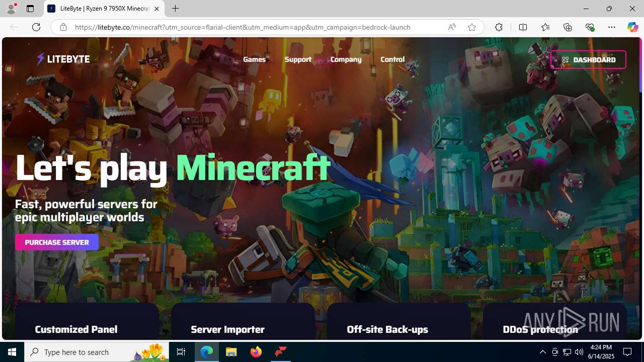Open the notification center
The height and width of the screenshot is (362, 644).
click(628, 352)
